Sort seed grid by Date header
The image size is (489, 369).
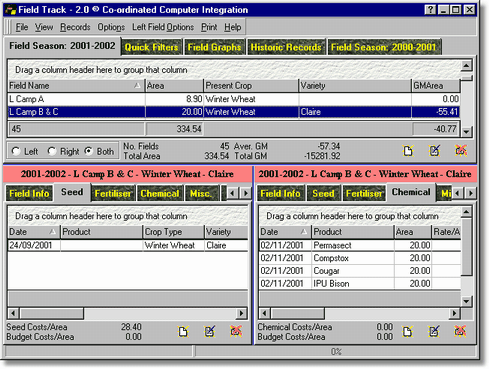pos(33,232)
